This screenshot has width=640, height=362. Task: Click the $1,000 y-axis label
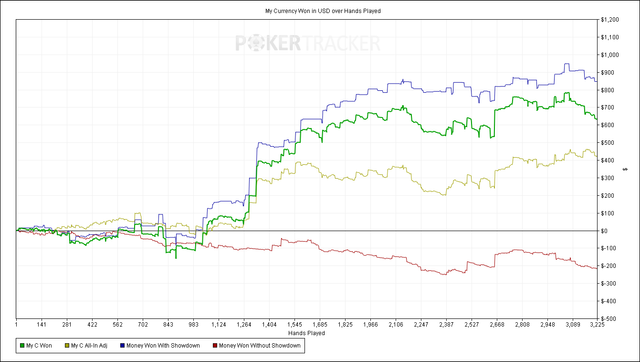[x=610, y=55]
